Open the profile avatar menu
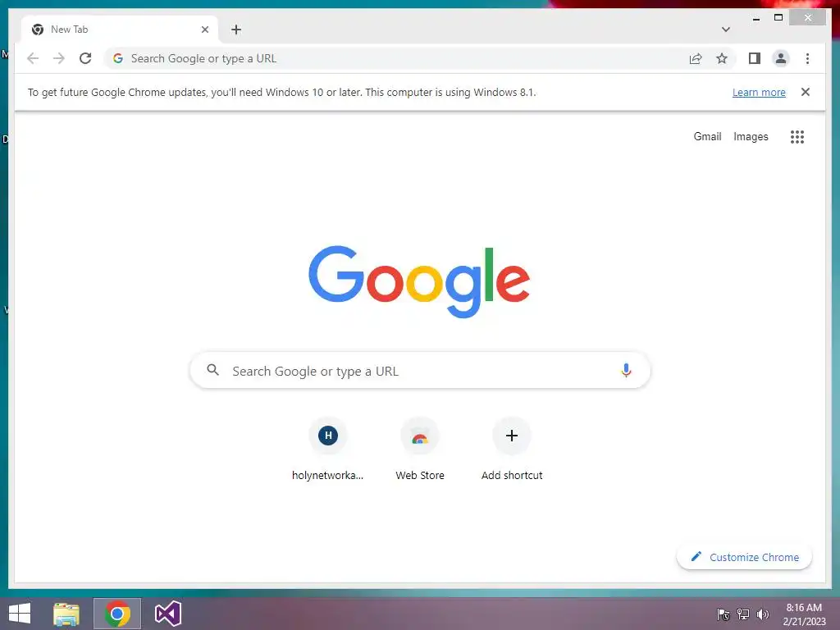The height and width of the screenshot is (630, 840). click(x=781, y=58)
